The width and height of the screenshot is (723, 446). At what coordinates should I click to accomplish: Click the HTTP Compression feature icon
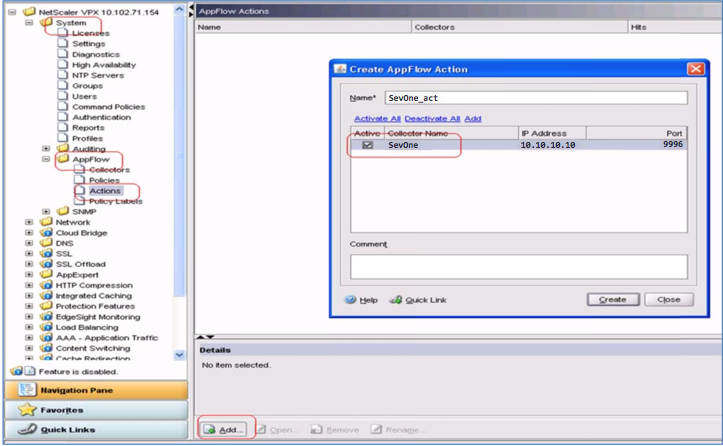tap(46, 285)
